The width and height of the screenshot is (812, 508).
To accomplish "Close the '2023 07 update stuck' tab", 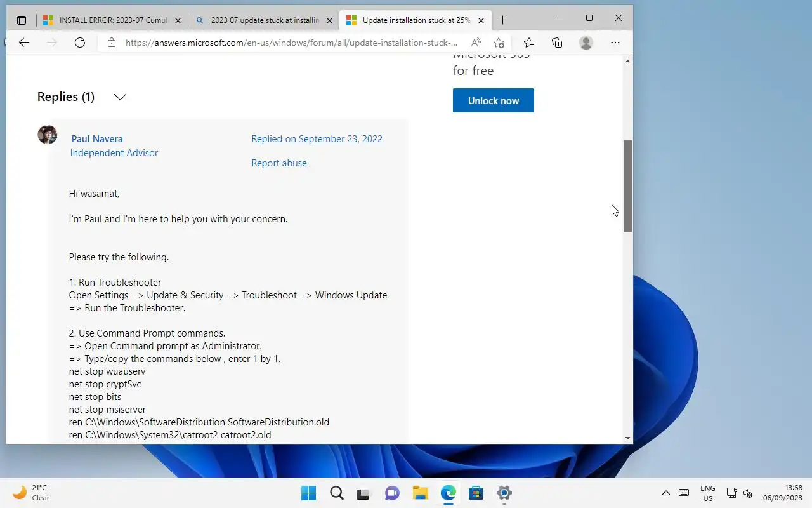I will pyautogui.click(x=330, y=20).
